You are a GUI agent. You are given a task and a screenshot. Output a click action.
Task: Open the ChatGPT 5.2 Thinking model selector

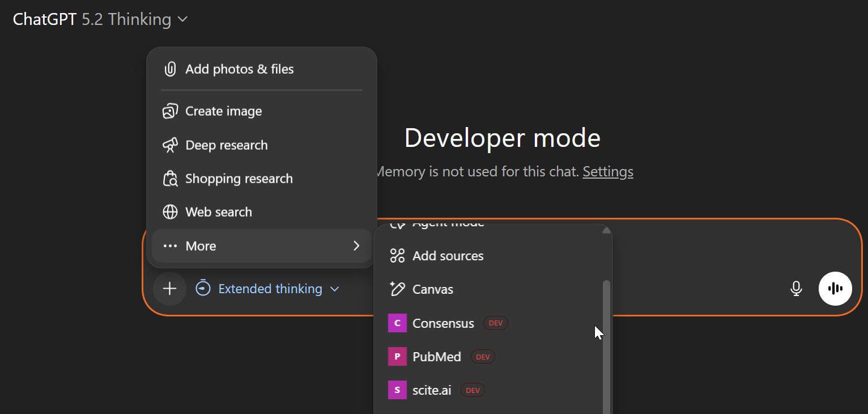100,19
